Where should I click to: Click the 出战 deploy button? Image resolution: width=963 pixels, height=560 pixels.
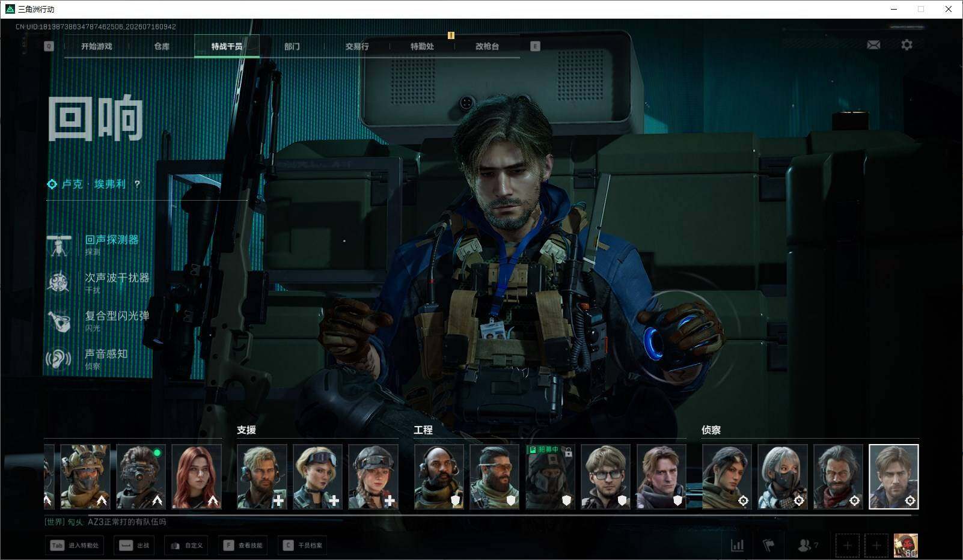pos(134,546)
